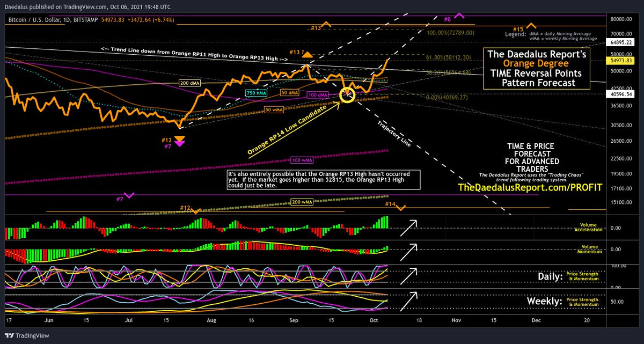Click the 'Weekly:' indicator label

pyautogui.click(x=544, y=301)
